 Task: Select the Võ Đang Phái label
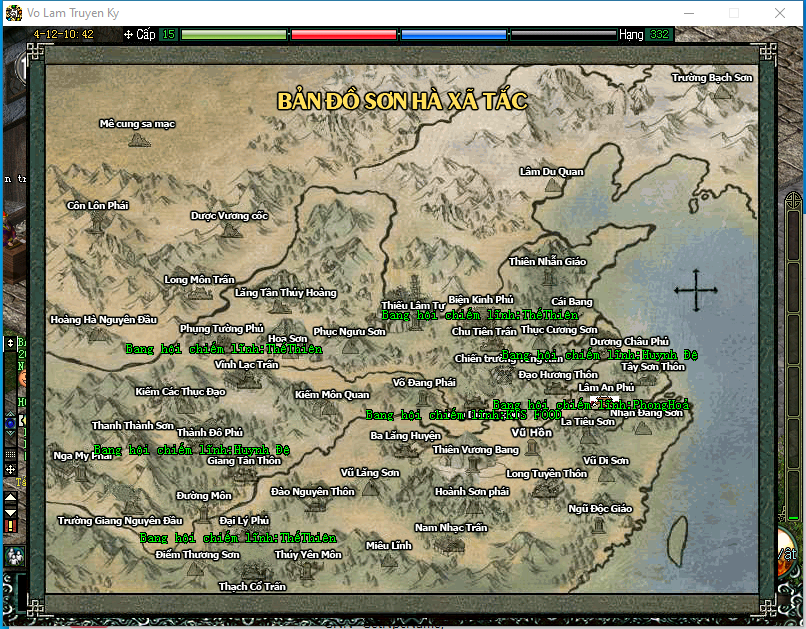[424, 382]
